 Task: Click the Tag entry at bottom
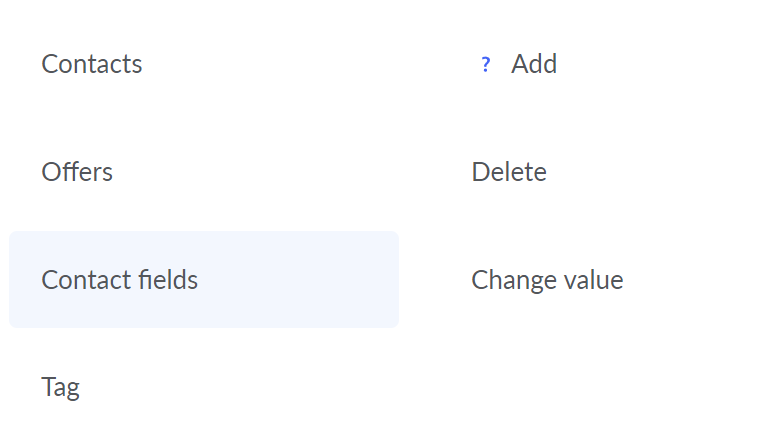pos(61,387)
